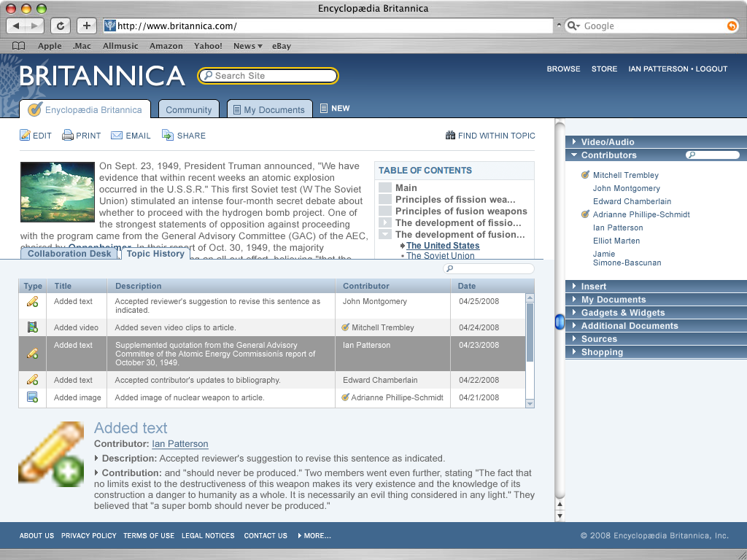This screenshot has height=560, width=747.
Task: Toggle the Contribution disclosure triangle
Action: (96, 472)
